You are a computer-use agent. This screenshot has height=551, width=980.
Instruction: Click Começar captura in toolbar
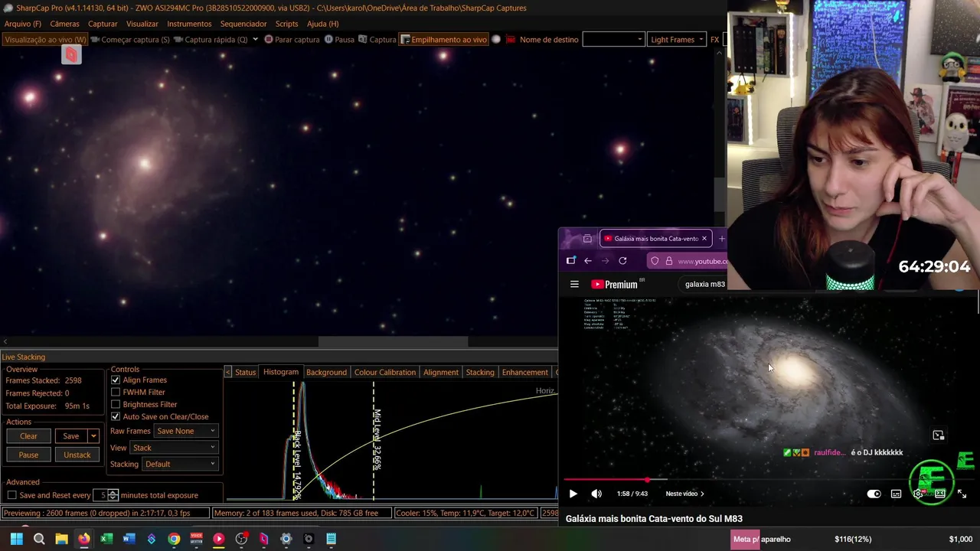point(129,40)
